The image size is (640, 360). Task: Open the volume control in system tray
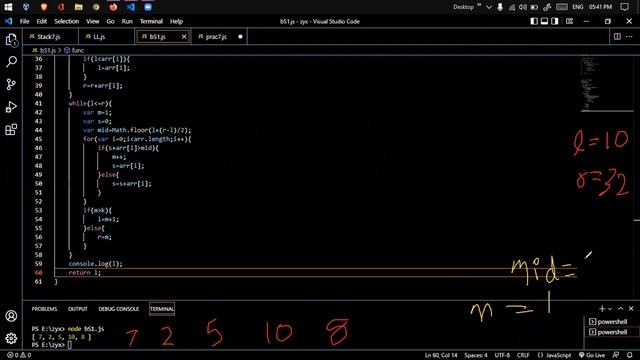pos(523,7)
